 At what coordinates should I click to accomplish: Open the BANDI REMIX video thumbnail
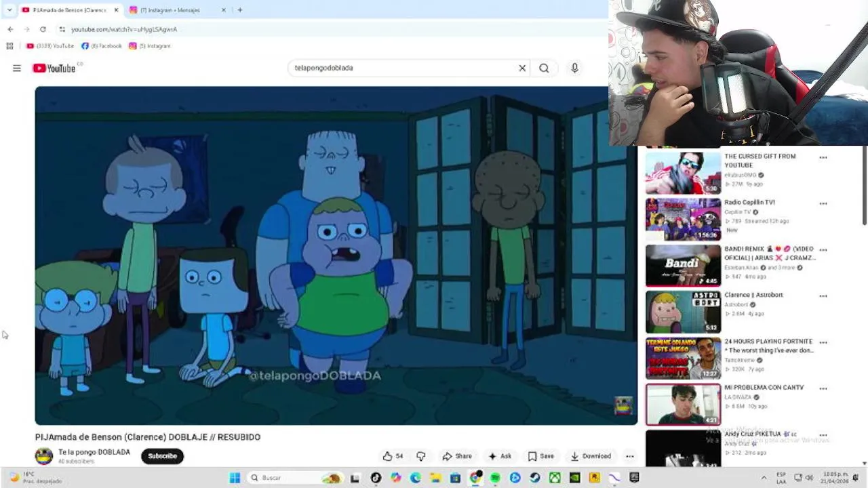(x=683, y=266)
